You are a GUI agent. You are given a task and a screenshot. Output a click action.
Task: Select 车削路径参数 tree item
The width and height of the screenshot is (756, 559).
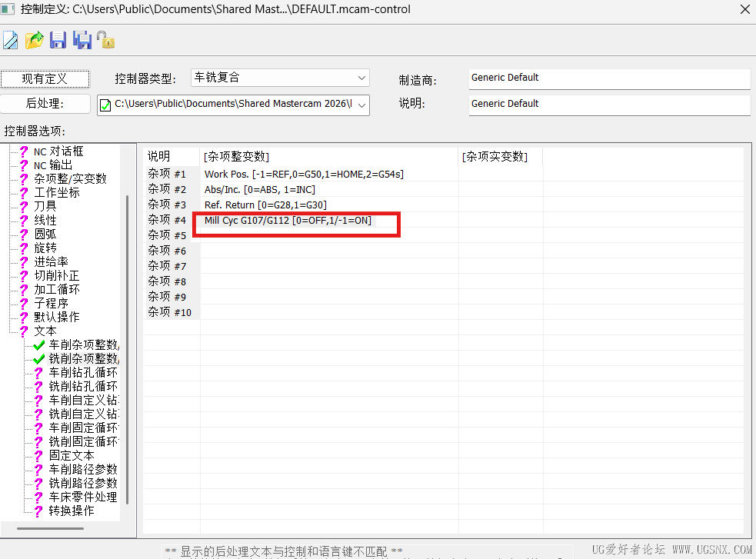(x=83, y=469)
